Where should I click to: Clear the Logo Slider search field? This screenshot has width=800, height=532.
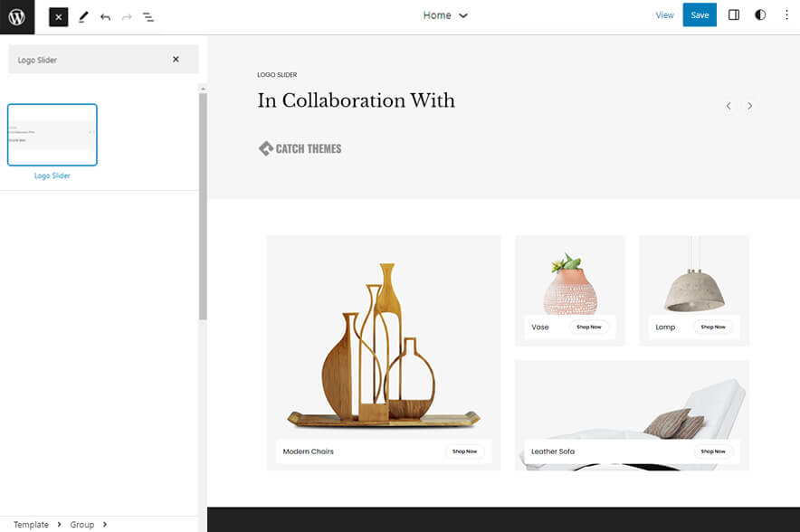click(176, 60)
